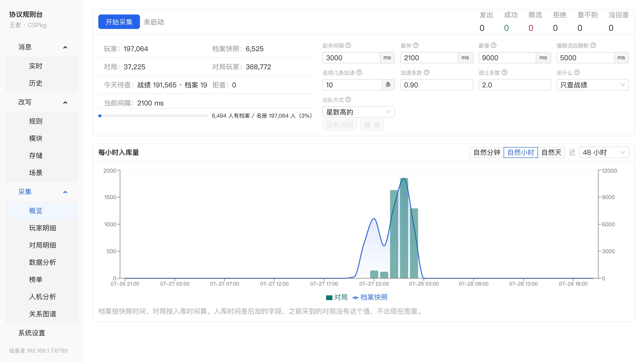Click 每小时入库量 chart heading

(118, 152)
